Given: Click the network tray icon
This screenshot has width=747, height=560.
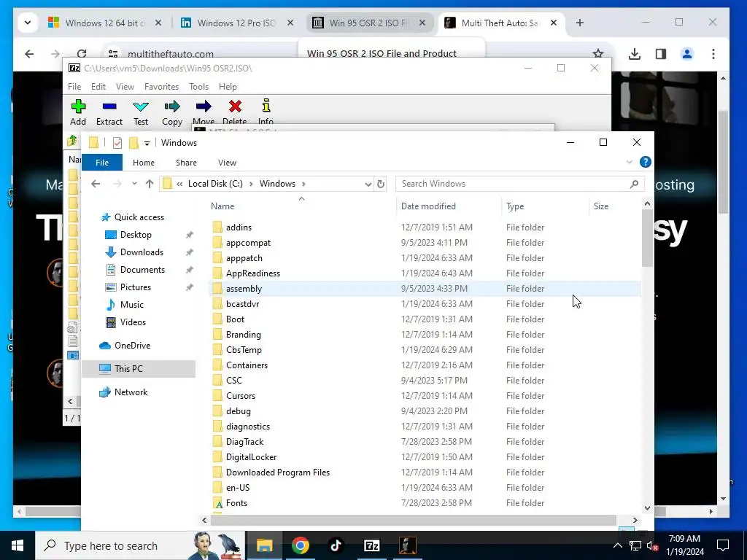Looking at the screenshot, I should (635, 545).
